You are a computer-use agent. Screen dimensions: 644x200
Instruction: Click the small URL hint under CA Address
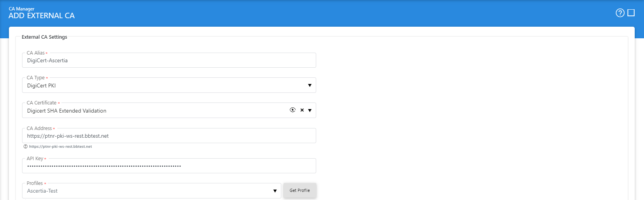tap(60, 147)
